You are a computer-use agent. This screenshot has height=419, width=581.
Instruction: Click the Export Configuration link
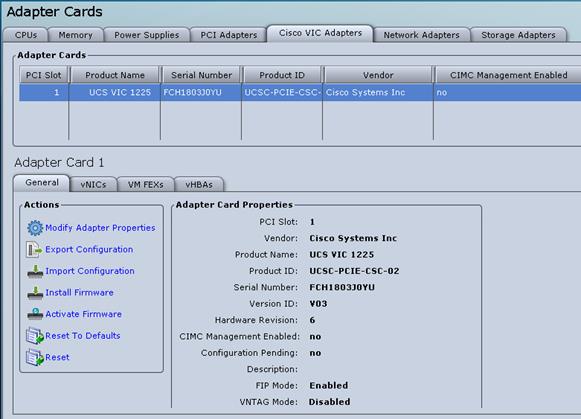89,249
